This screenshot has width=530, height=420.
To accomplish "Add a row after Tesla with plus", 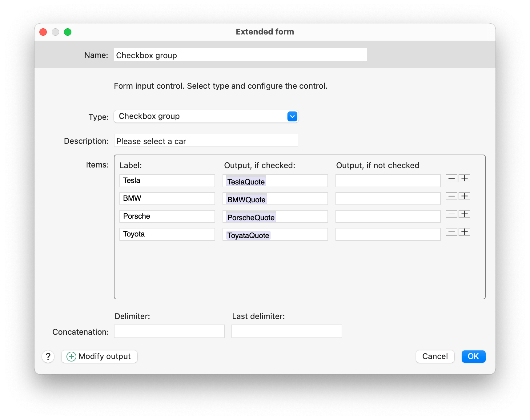I will pos(464,178).
